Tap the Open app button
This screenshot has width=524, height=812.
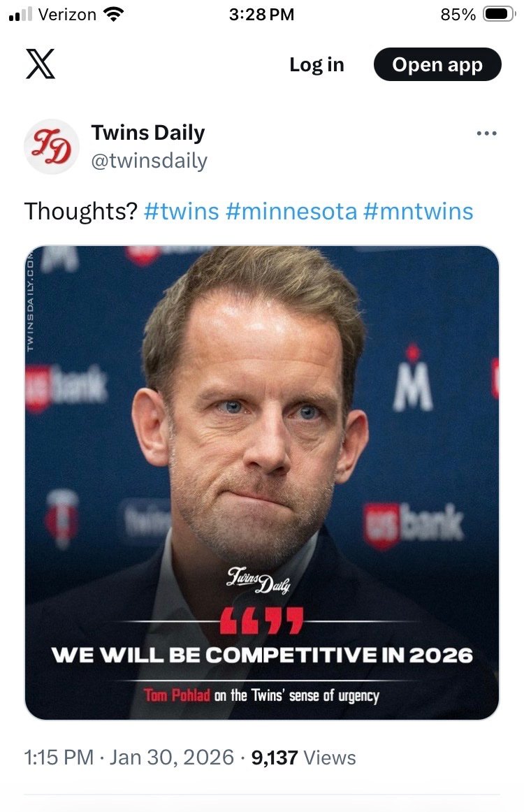coord(437,65)
